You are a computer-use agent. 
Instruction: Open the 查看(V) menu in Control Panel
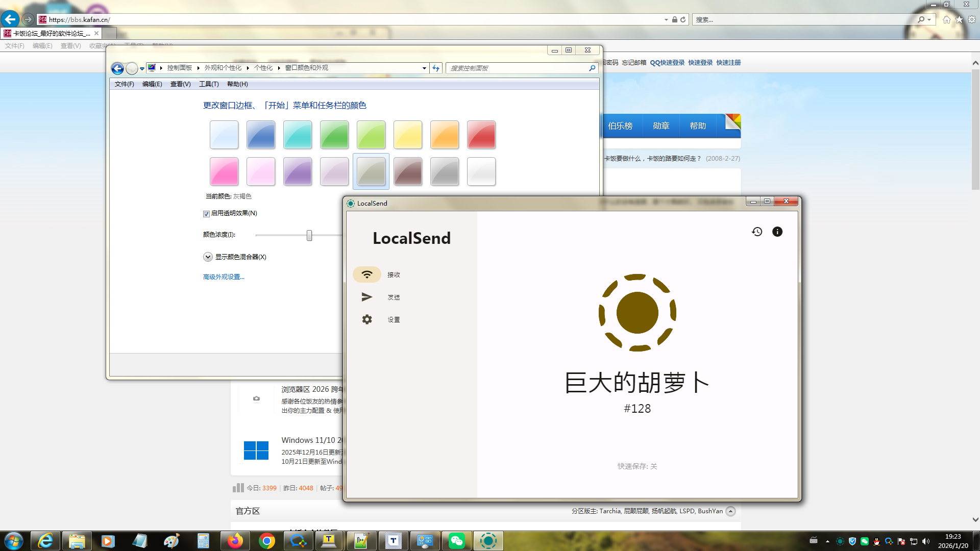click(180, 84)
